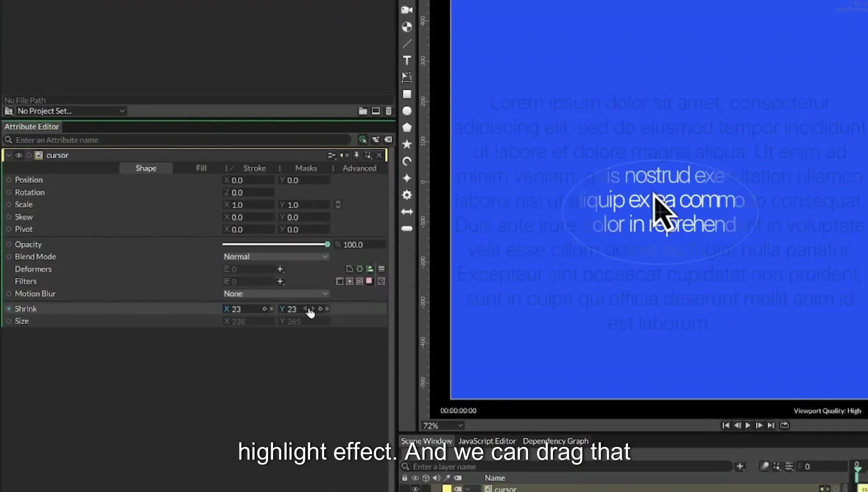
Task: Open the Motion Blur None dropdown
Action: pyautogui.click(x=276, y=293)
